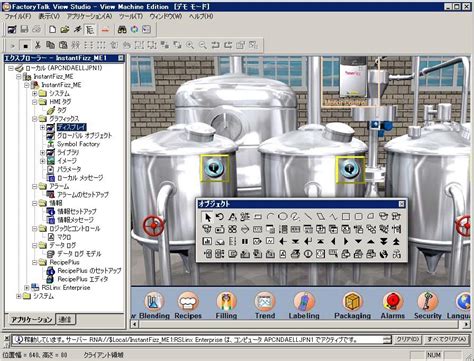474x361 pixels.
Task: Collapse the データ ログ folder
Action: click(35, 245)
